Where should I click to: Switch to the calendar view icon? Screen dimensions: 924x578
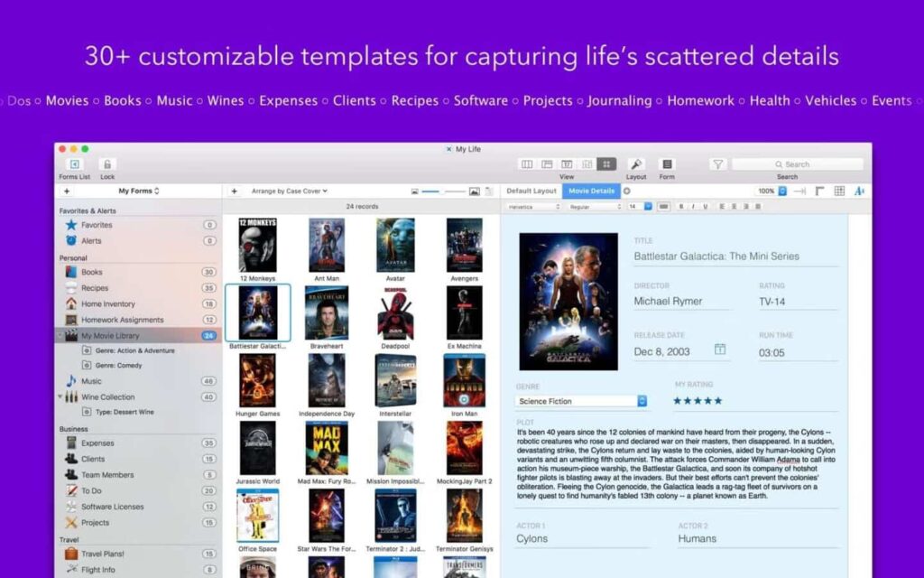click(566, 163)
